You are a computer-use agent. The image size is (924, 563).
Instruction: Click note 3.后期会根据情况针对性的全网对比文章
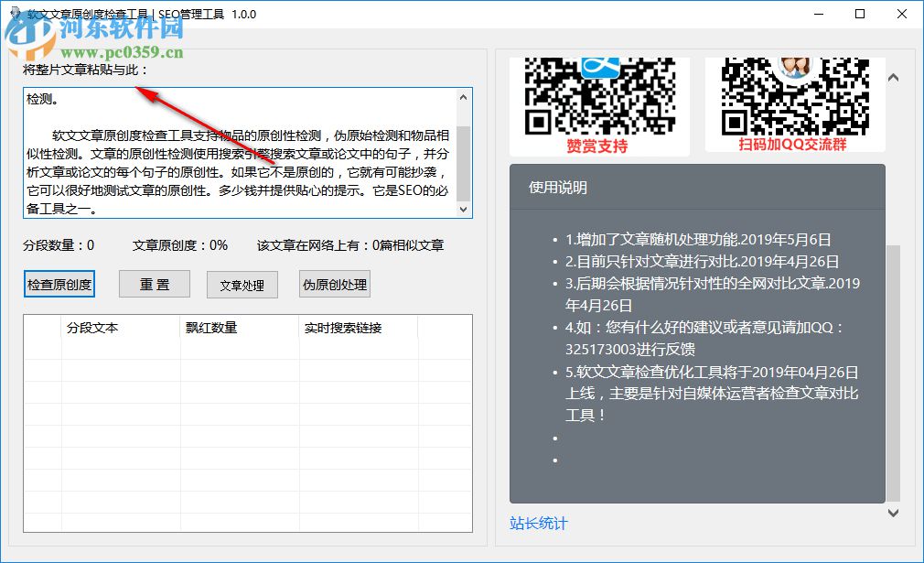click(713, 294)
